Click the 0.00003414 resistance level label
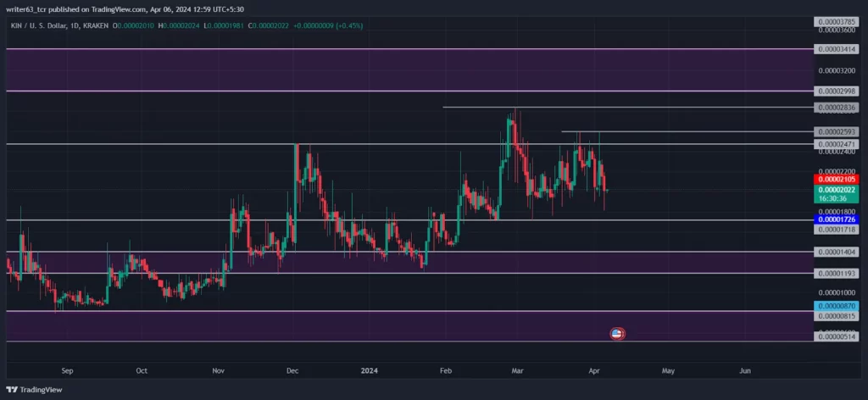The width and height of the screenshot is (868, 400). (x=836, y=49)
